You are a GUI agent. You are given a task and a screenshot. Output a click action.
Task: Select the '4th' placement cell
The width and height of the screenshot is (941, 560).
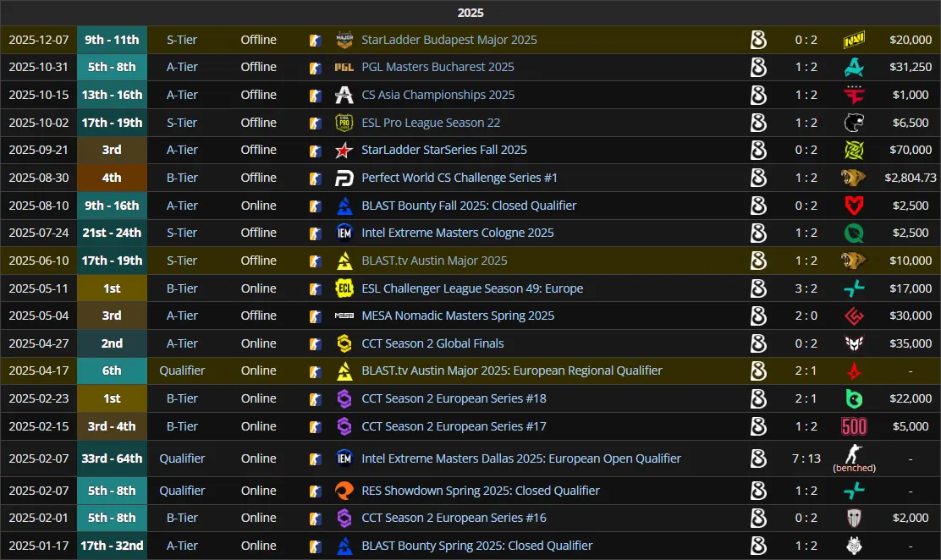pyautogui.click(x=112, y=178)
